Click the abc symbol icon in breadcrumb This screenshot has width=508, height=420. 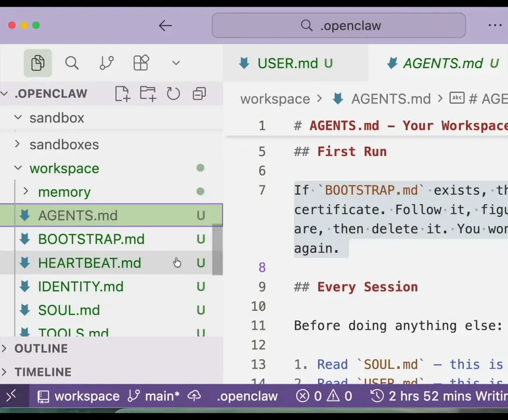coord(457,98)
